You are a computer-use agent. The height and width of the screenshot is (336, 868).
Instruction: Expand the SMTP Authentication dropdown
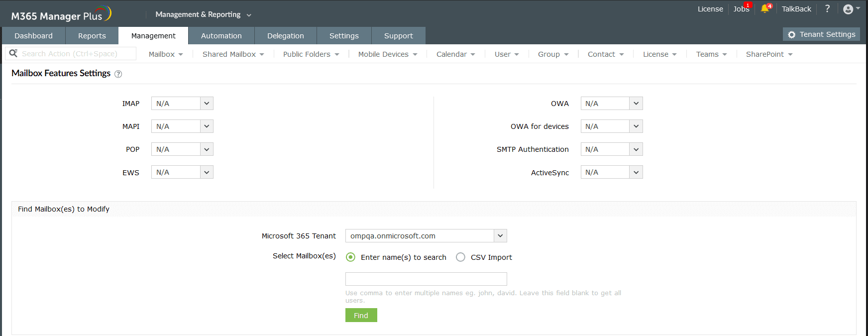point(612,149)
